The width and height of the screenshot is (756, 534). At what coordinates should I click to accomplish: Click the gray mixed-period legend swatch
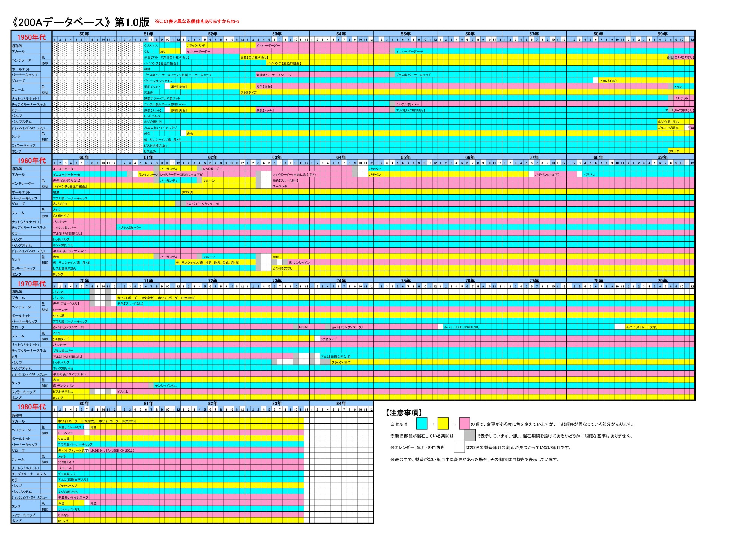coord(470,435)
